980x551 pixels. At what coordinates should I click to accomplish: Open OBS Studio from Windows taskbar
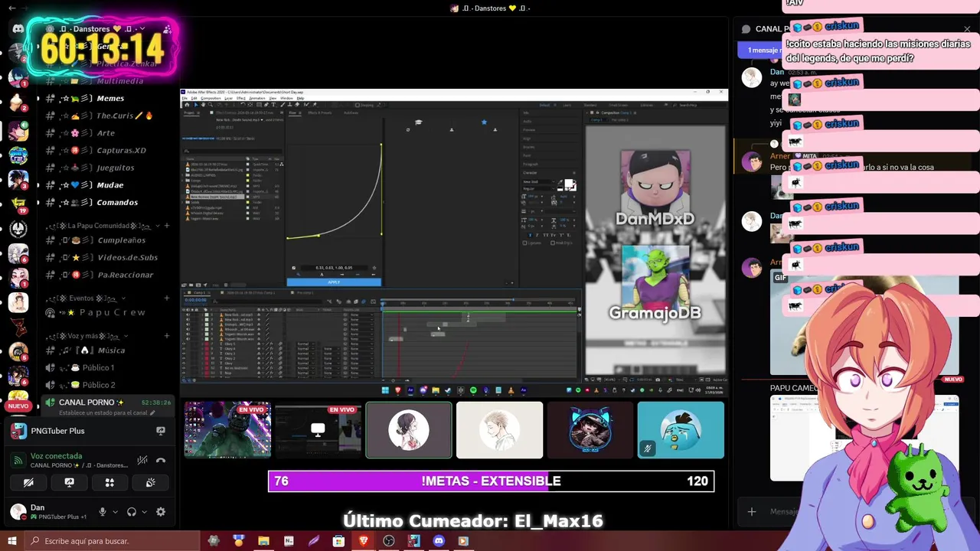tap(389, 541)
